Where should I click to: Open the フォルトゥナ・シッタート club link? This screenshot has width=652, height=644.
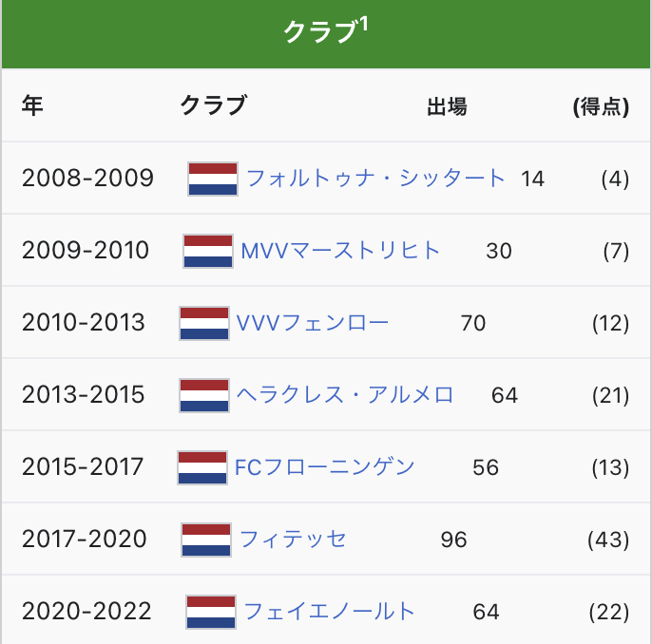point(376,178)
